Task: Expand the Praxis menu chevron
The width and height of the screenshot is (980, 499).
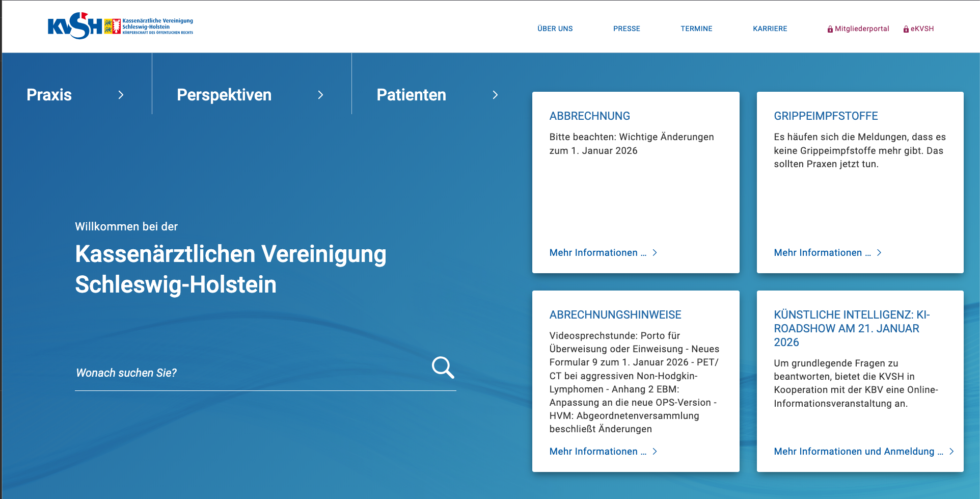Action: [121, 95]
